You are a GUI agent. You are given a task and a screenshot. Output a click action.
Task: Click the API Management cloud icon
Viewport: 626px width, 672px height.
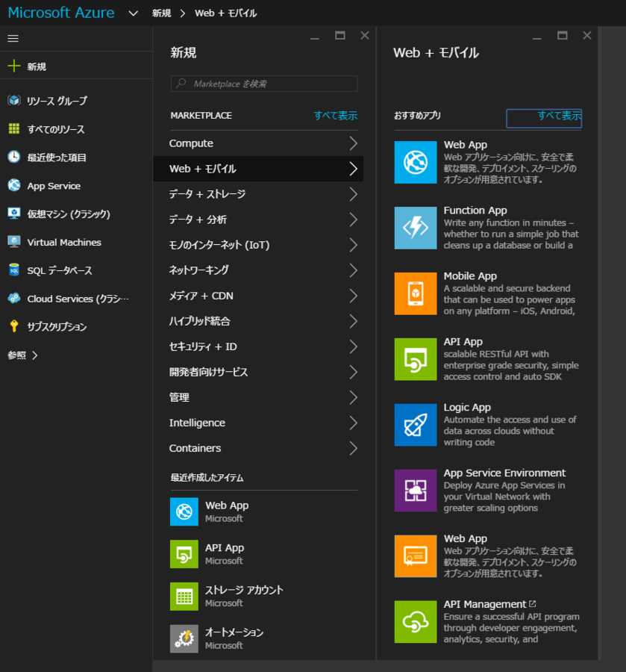click(416, 621)
